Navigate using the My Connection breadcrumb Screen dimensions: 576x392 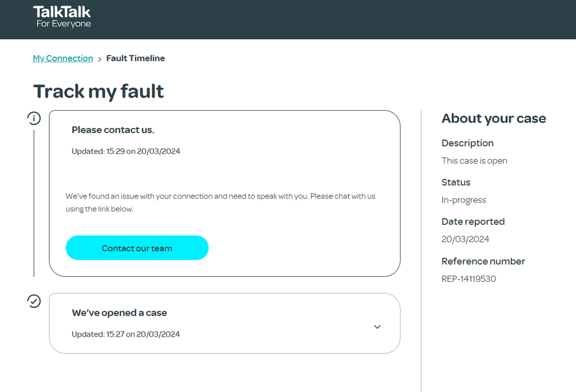(x=62, y=58)
